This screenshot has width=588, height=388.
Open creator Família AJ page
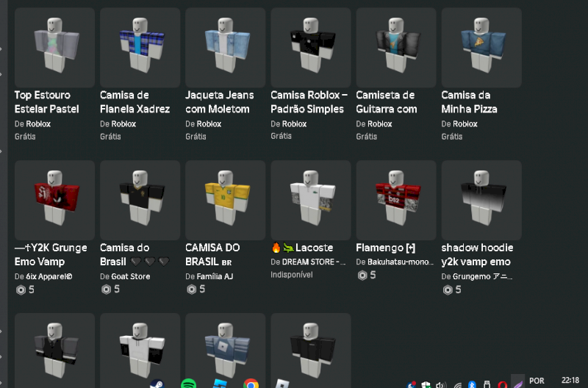[215, 276]
